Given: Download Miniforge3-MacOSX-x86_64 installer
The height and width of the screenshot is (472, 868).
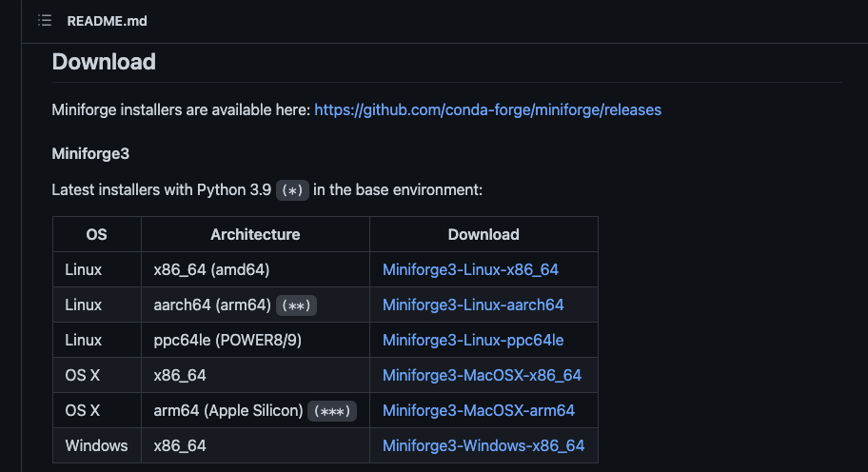Looking at the screenshot, I should 483,375.
